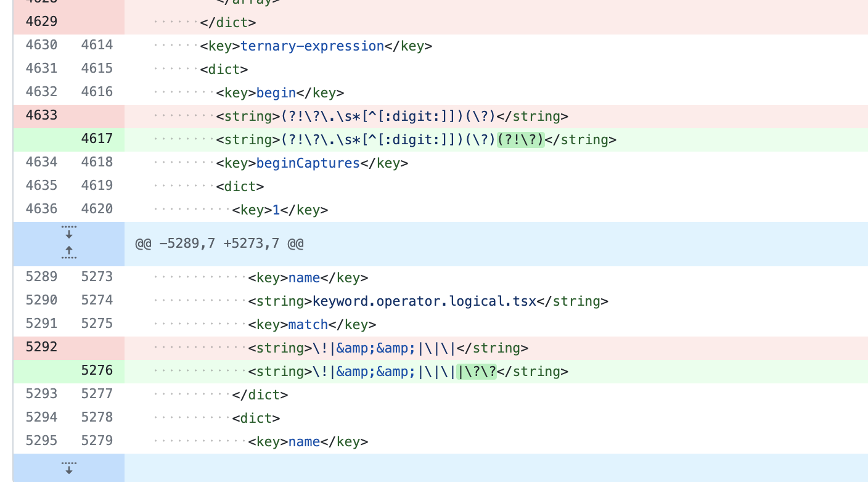
Task: Select deleted line number 4633
Action: click(x=41, y=115)
